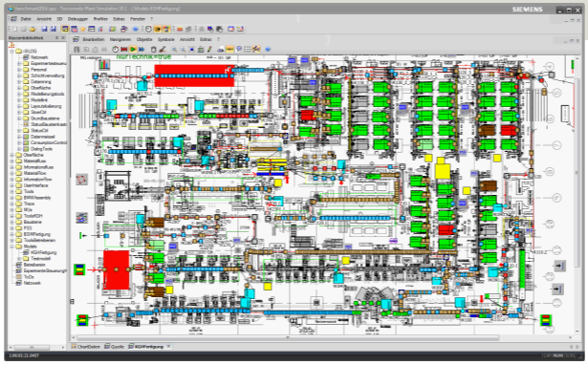Close the KGHFertigung tab with its X
Viewport: 588px width, 365px height.
click(x=168, y=346)
